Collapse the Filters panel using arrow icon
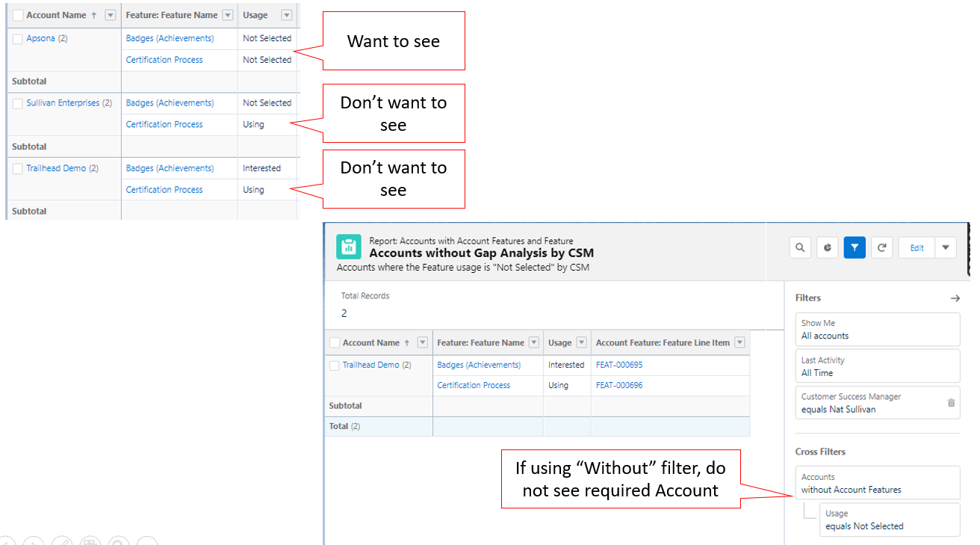This screenshot has height=545, width=980. [x=955, y=298]
